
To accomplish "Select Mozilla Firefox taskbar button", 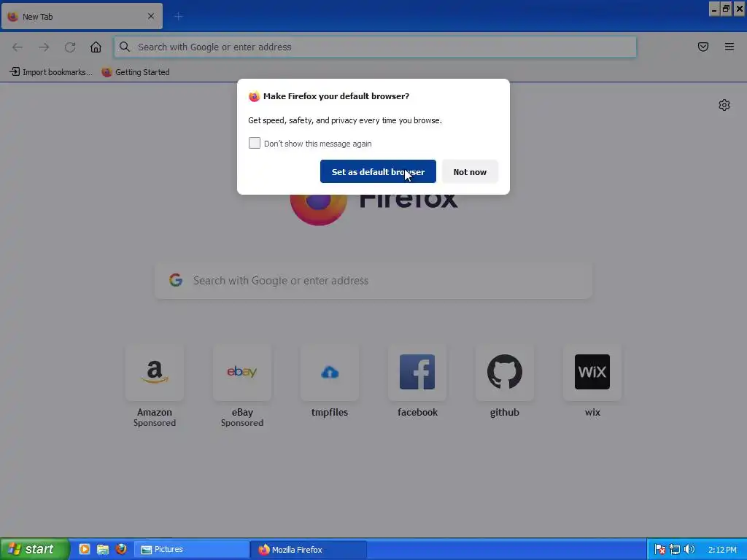I will [309, 550].
